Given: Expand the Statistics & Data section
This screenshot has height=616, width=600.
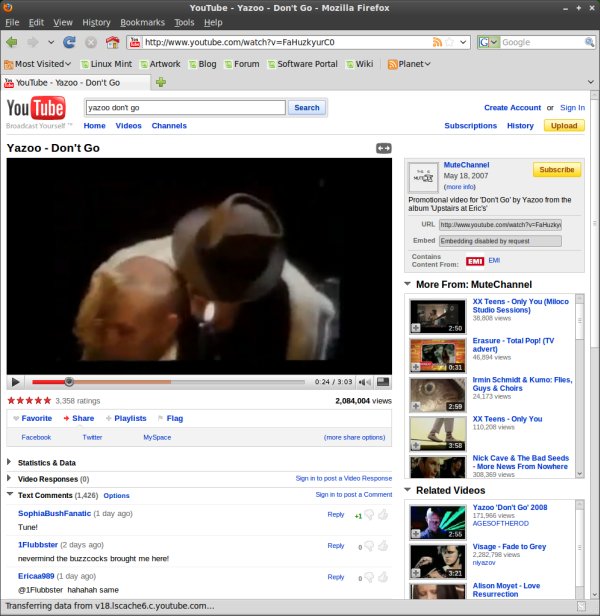Looking at the screenshot, I should 9,462.
